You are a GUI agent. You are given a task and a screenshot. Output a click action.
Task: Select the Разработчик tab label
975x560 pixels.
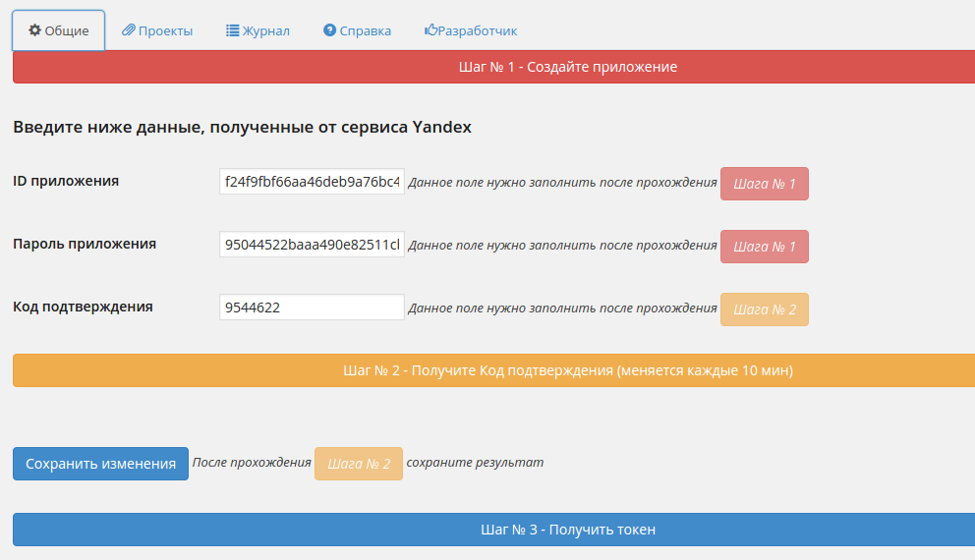tap(477, 30)
